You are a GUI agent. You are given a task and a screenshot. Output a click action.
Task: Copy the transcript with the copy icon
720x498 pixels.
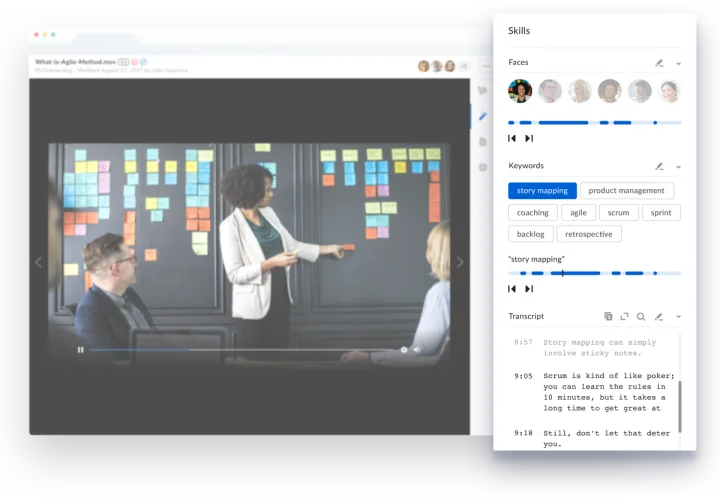click(x=608, y=316)
